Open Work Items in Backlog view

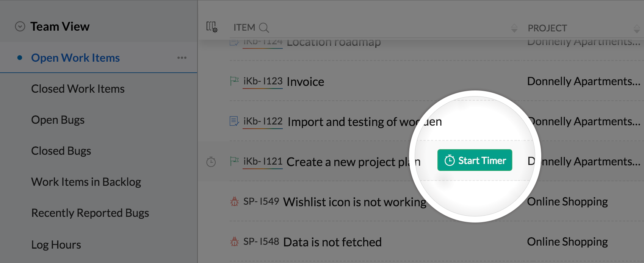coord(86,182)
